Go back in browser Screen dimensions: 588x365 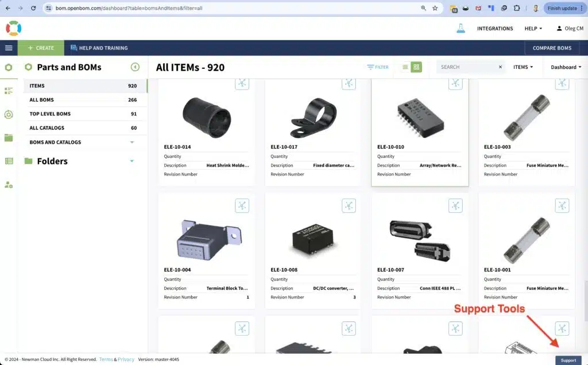click(x=8, y=8)
